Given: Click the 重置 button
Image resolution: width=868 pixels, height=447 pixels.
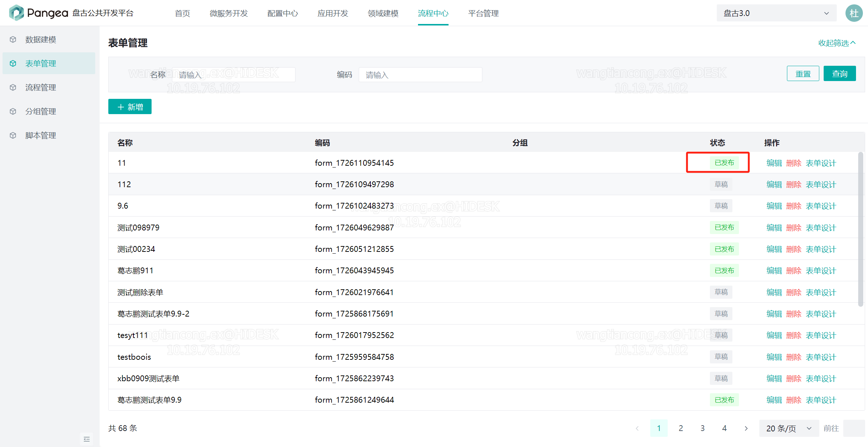Looking at the screenshot, I should (x=803, y=74).
